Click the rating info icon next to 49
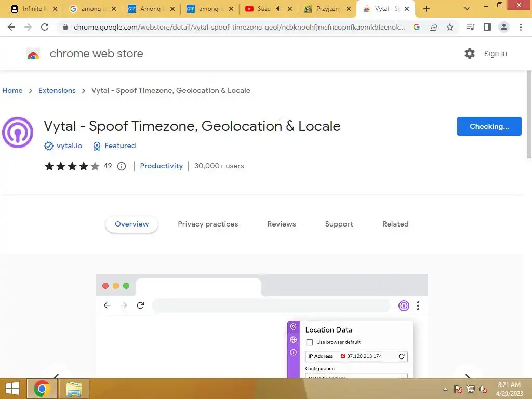The width and height of the screenshot is (532, 399). 122,166
